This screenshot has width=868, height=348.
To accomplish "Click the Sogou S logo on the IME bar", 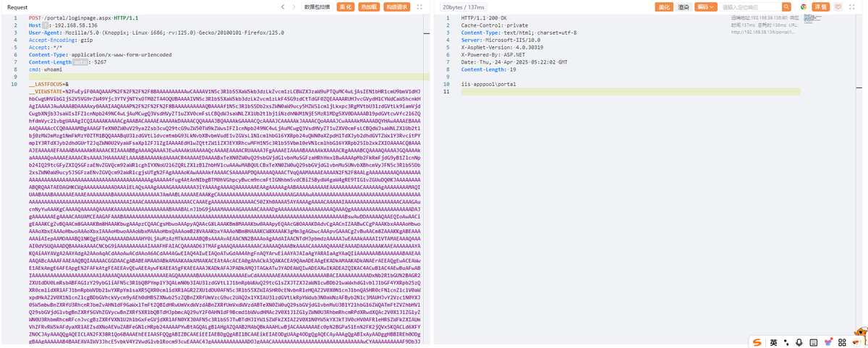I will pos(757,342).
